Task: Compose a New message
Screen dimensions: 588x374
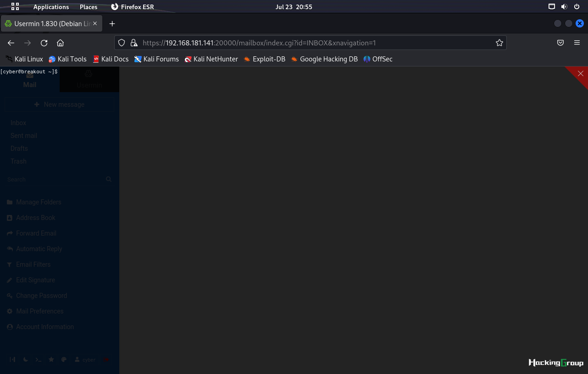Action: click(60, 104)
